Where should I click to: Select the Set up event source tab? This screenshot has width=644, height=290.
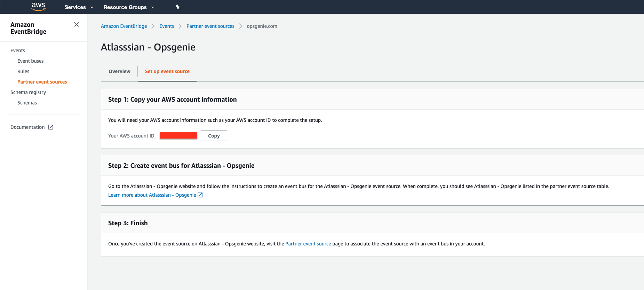point(167,71)
